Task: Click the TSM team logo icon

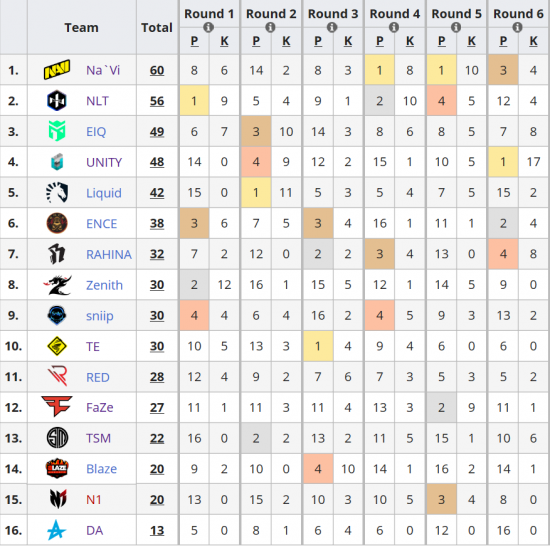Action: [57, 438]
